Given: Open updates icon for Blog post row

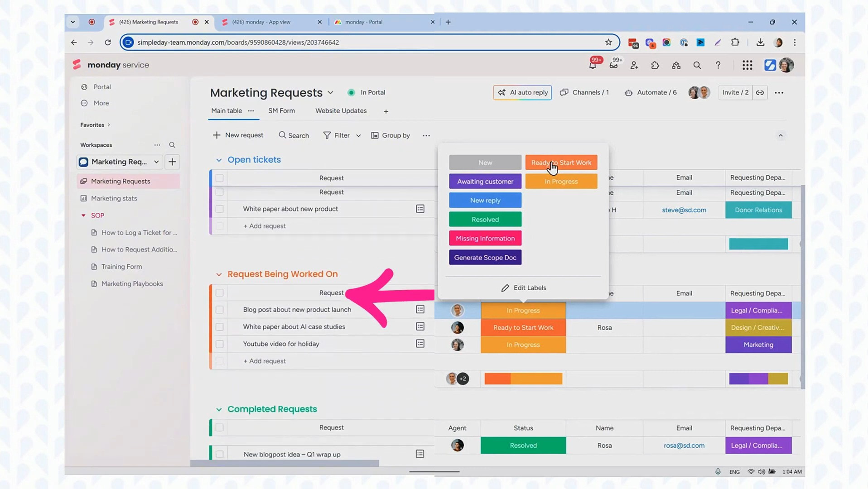Looking at the screenshot, I should click(420, 310).
